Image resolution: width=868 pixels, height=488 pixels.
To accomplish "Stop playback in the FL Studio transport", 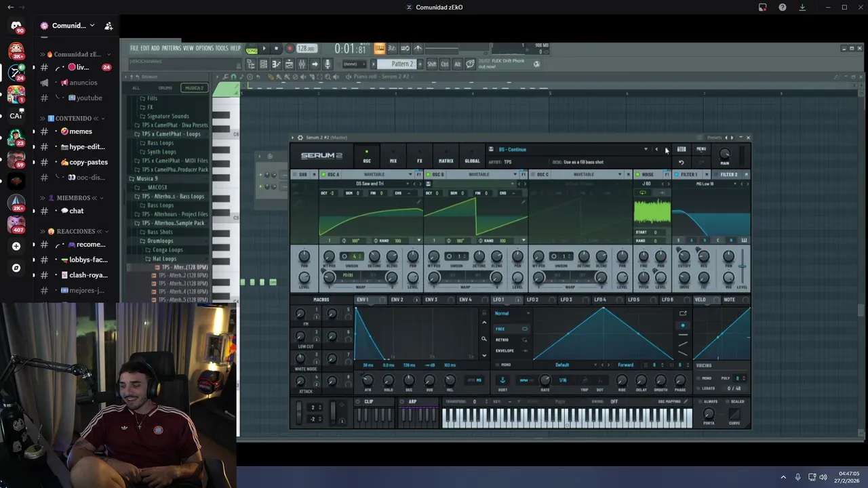I will (276, 49).
